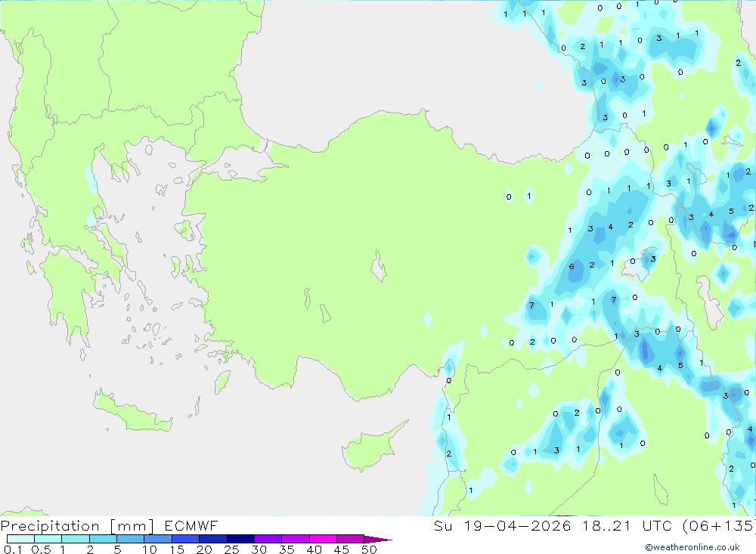Select the 35–40 mm legend color swatch

296,539
